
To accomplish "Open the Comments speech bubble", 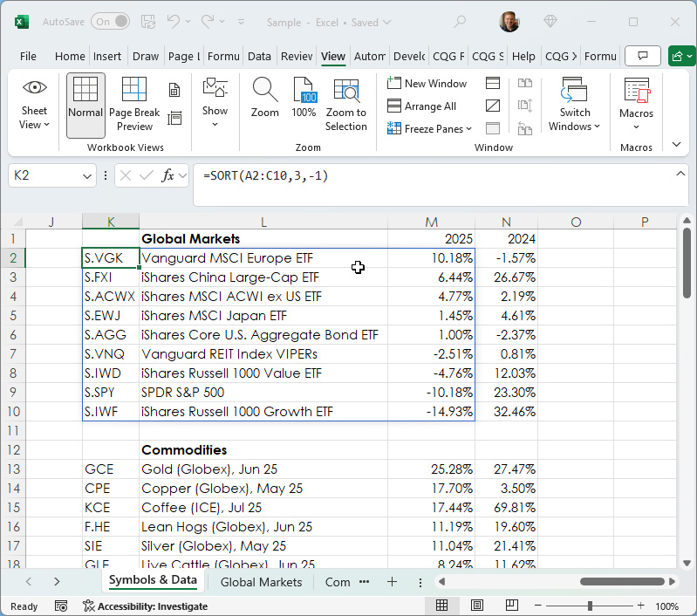I will (x=642, y=56).
